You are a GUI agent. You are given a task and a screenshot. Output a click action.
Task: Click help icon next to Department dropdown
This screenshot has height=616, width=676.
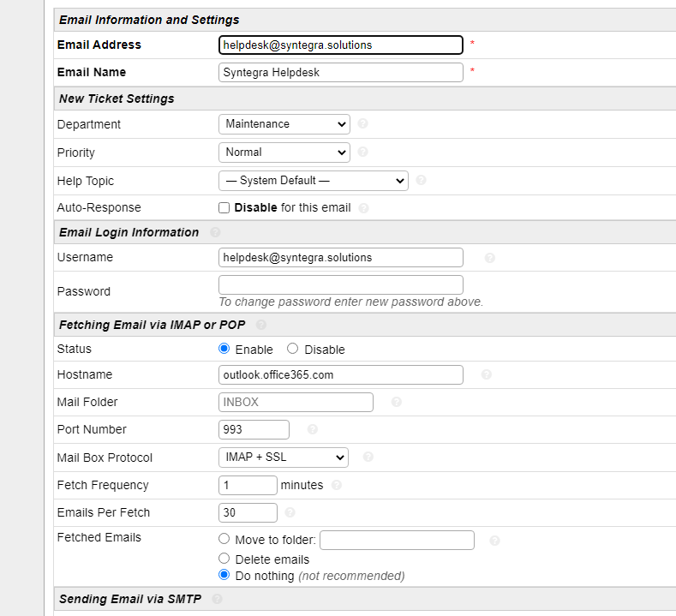362,124
